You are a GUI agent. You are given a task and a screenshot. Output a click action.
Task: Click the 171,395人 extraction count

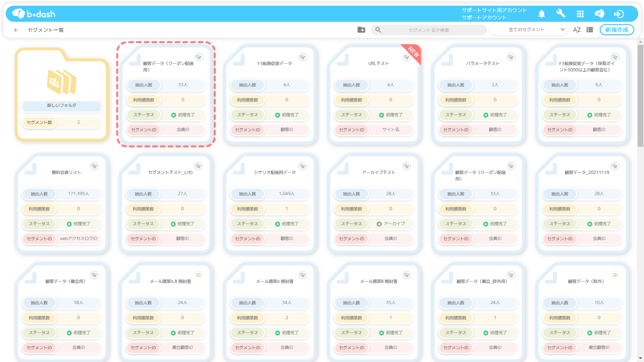point(79,194)
